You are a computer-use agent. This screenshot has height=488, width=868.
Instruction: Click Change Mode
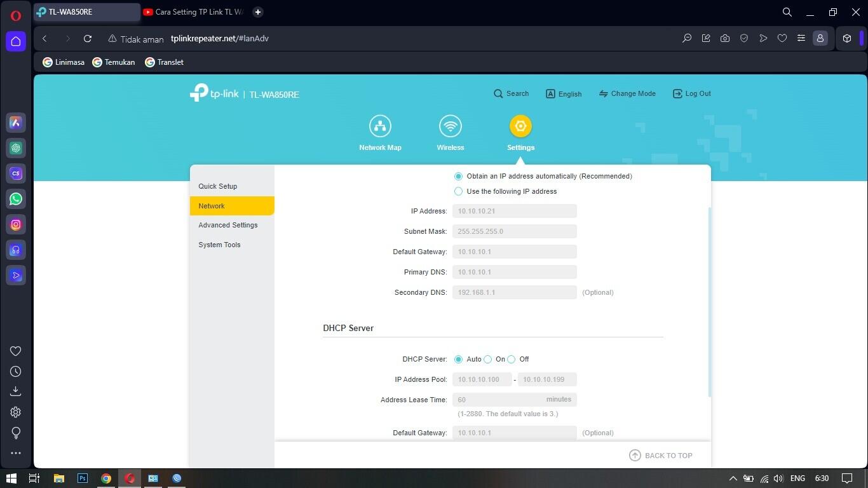point(627,93)
